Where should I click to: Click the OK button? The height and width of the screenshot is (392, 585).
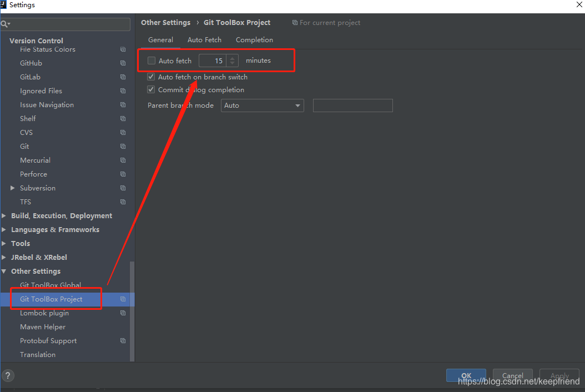coord(466,375)
